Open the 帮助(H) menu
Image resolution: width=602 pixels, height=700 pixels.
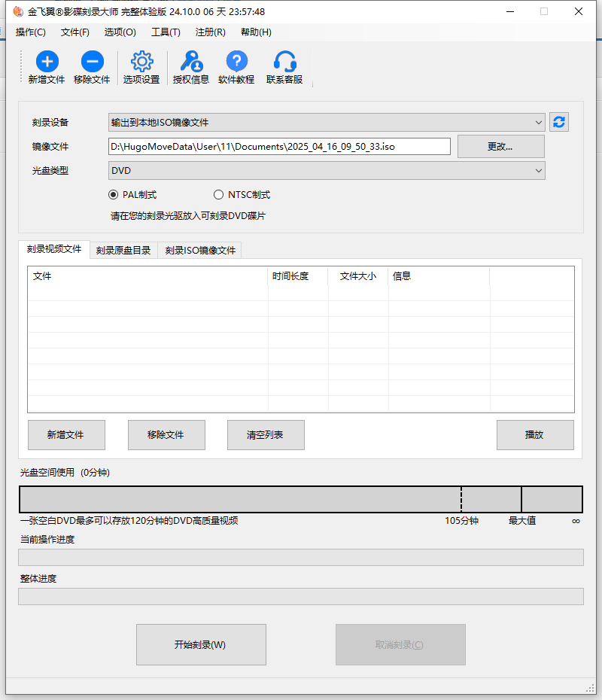[256, 32]
